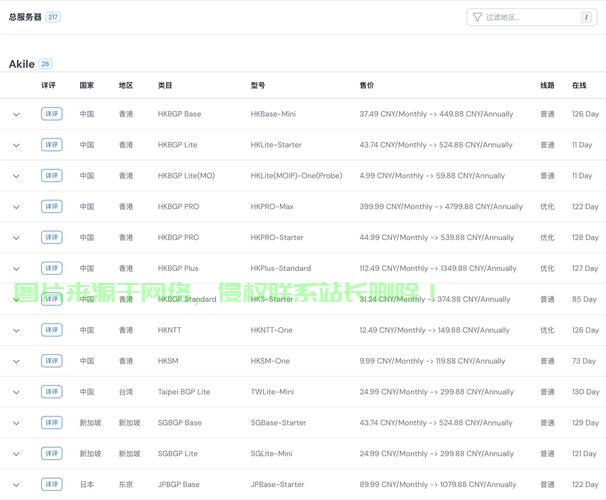Expand the HKPRO-Max row details

coord(16,207)
